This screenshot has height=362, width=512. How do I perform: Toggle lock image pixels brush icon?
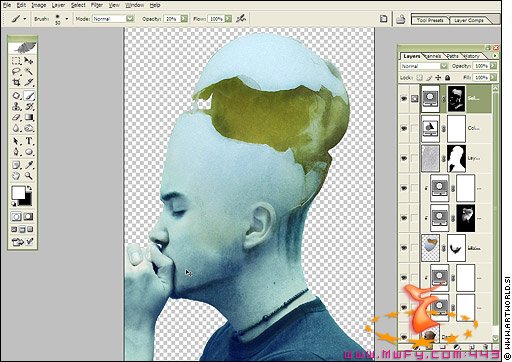pyautogui.click(x=429, y=78)
